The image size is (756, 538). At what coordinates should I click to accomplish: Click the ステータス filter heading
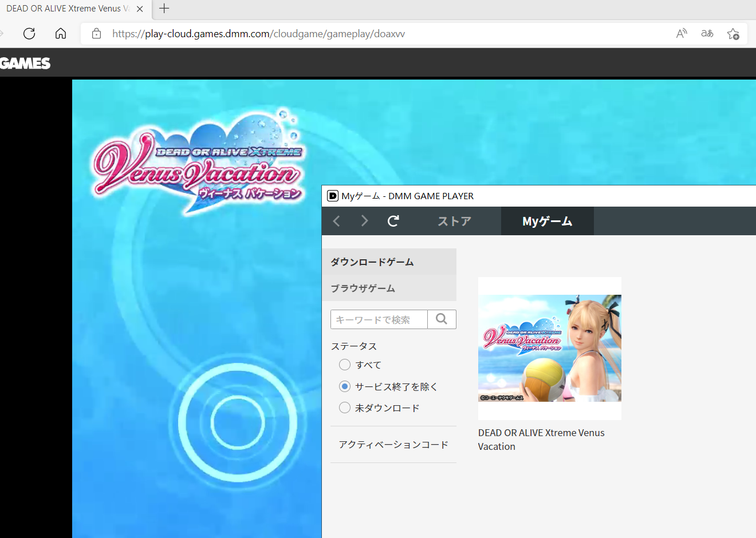(x=354, y=346)
